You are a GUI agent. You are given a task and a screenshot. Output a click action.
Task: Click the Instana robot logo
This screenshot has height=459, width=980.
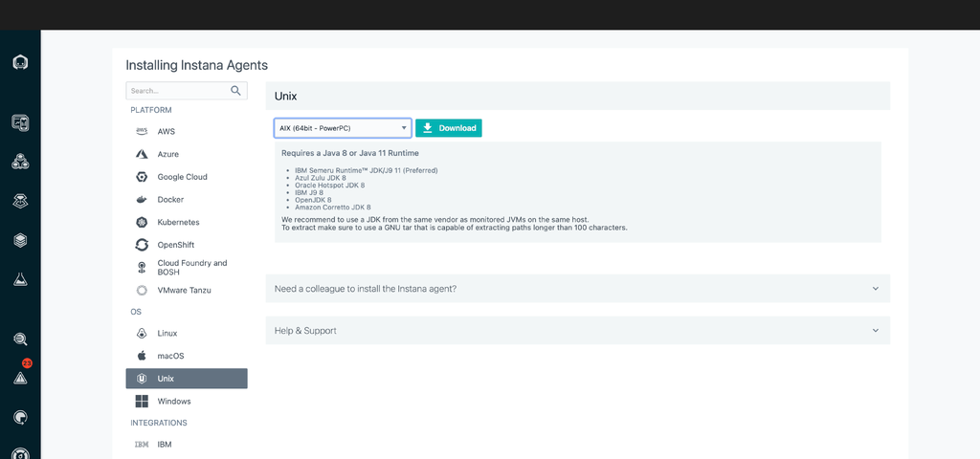click(20, 62)
